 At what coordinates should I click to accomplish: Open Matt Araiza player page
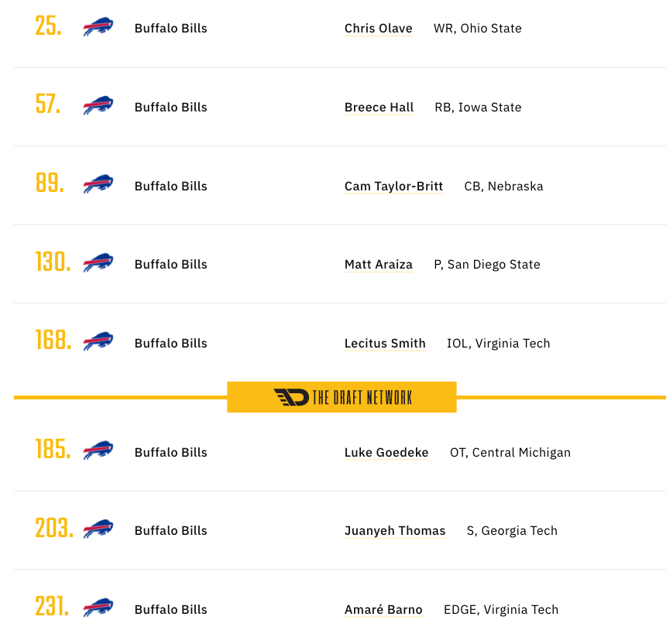pyautogui.click(x=379, y=265)
